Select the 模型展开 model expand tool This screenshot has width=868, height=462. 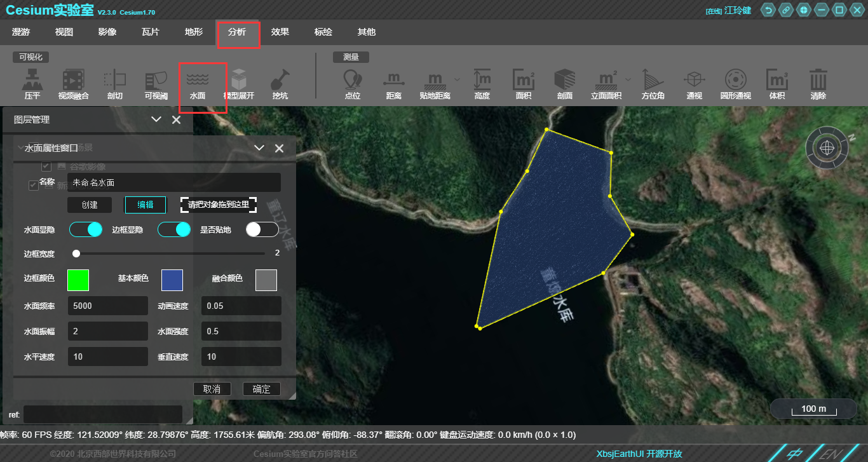[x=238, y=85]
